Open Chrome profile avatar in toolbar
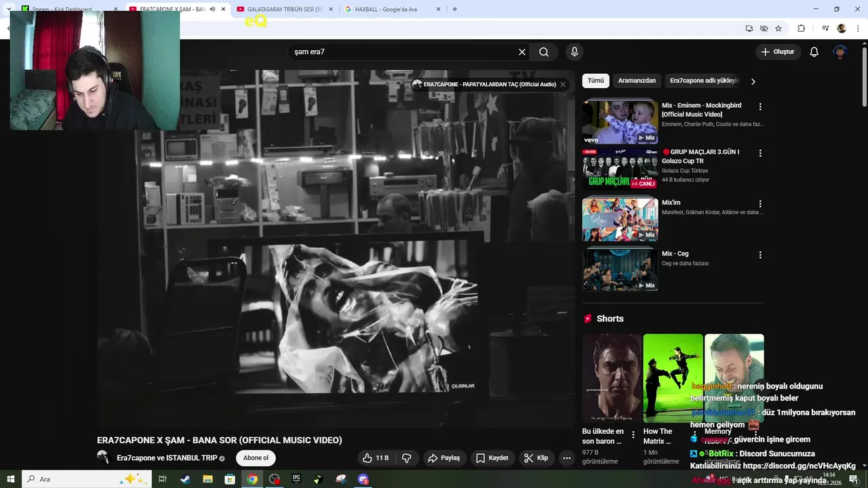Image resolution: width=868 pixels, height=488 pixels. point(842,28)
